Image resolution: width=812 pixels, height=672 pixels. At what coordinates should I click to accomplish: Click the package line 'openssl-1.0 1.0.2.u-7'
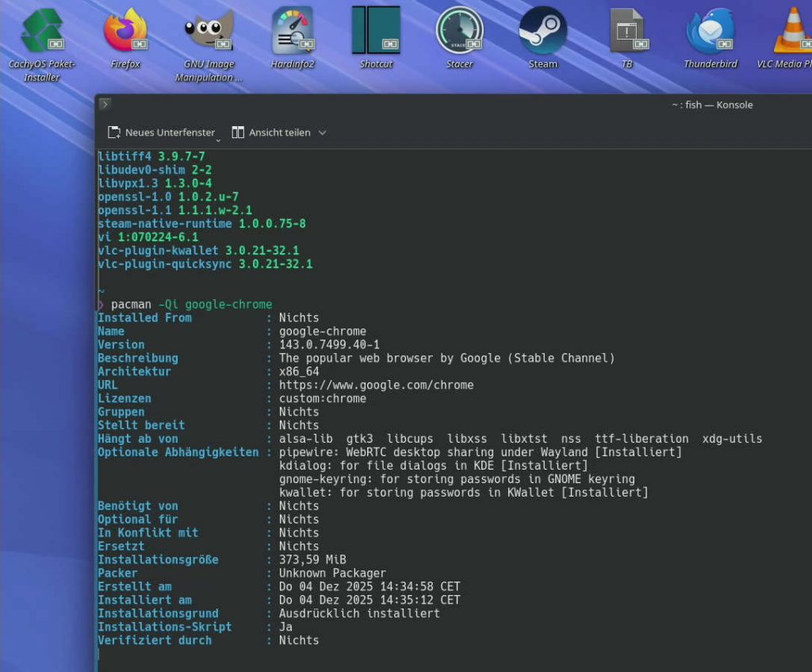(x=168, y=197)
